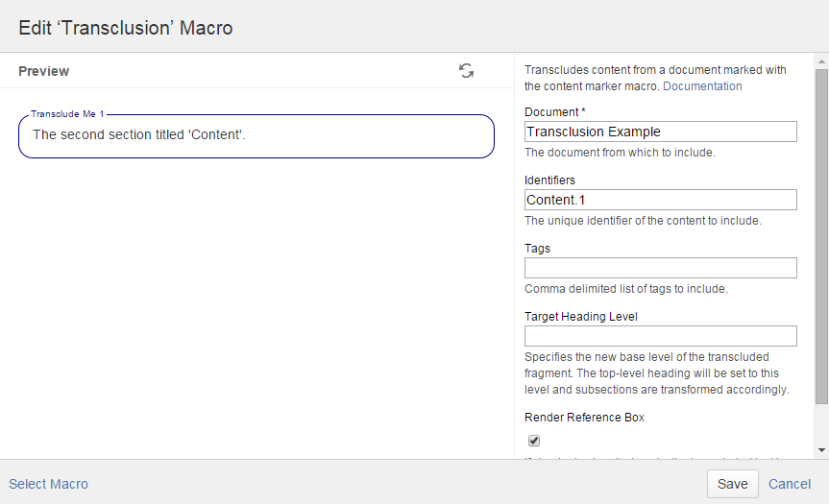Click the 'Transclude Me 1' box label
829x504 pixels.
pyautogui.click(x=67, y=114)
